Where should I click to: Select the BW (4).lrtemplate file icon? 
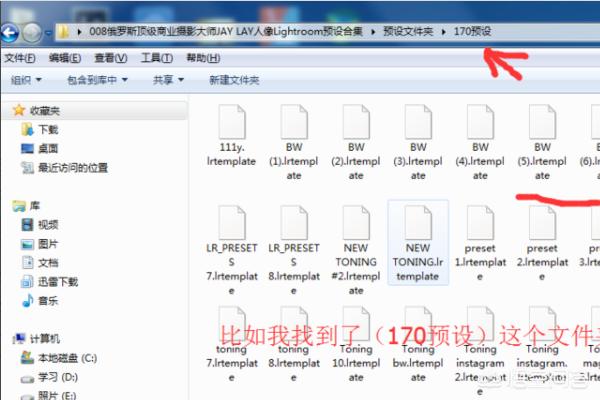tap(480, 122)
